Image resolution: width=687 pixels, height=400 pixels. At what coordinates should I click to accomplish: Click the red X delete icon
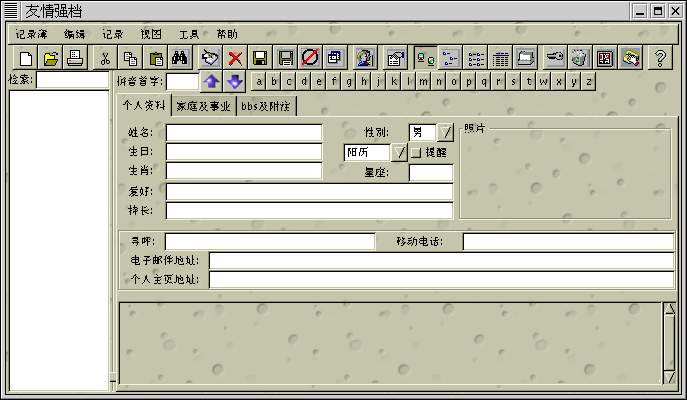pyautogui.click(x=235, y=58)
